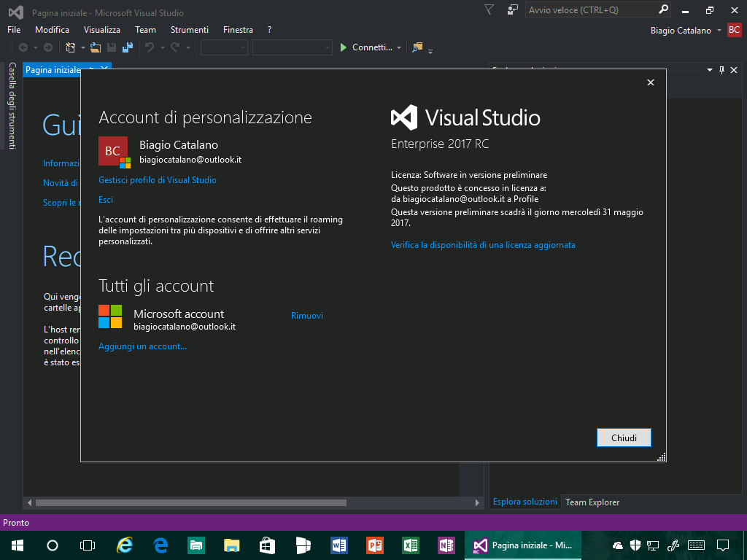The image size is (747, 560).
Task: Open the solution platforms combo box
Action: pyautogui.click(x=292, y=47)
